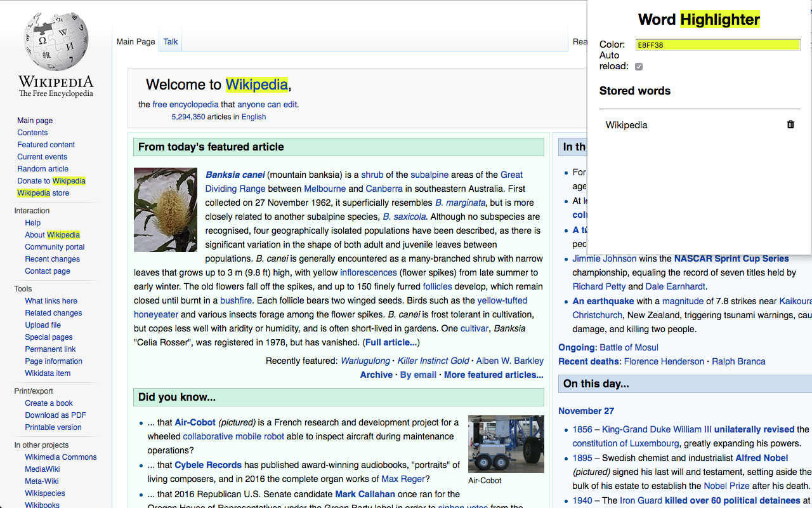Open the Main Page tab
Viewport: 812px width, 508px height.
136,41
